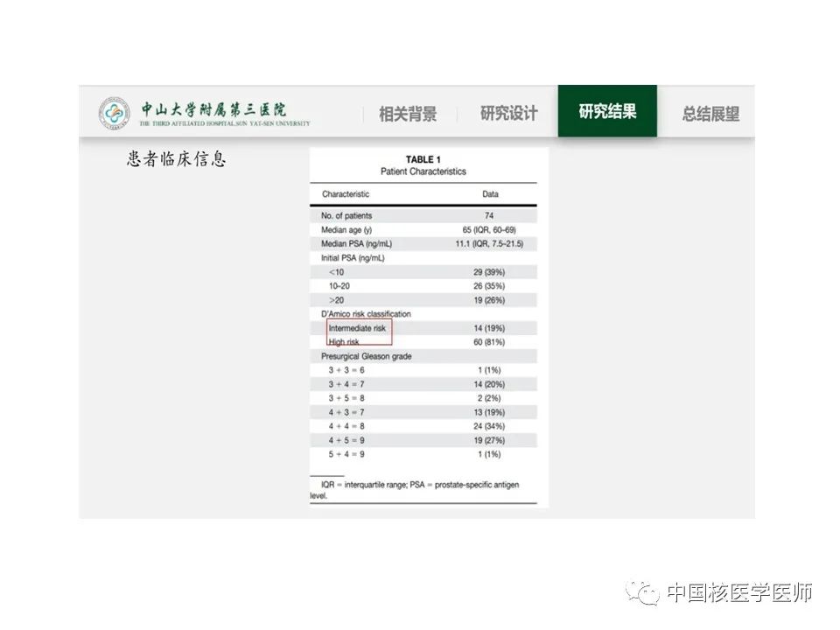840x630 pixels.
Task: Click the 29 (39%) value
Action: (489, 272)
